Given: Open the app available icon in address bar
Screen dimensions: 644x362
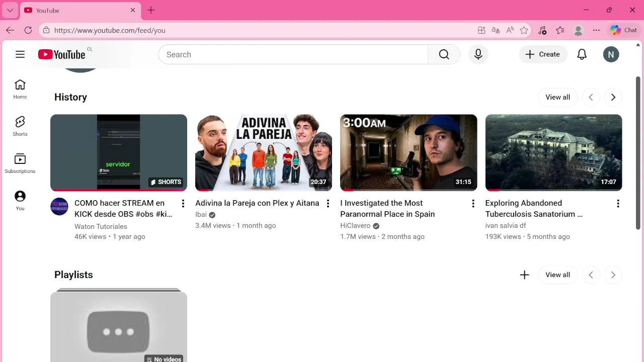Looking at the screenshot, I should click(x=481, y=30).
